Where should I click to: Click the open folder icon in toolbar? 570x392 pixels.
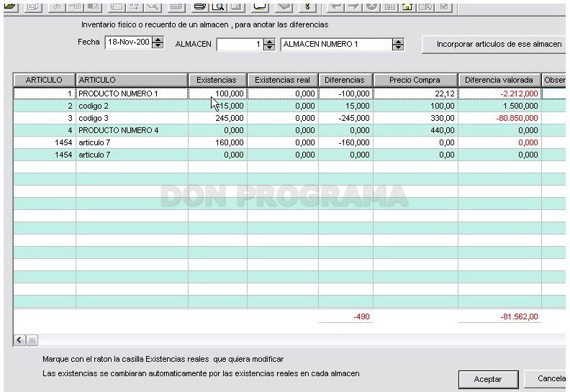tap(11, 6)
